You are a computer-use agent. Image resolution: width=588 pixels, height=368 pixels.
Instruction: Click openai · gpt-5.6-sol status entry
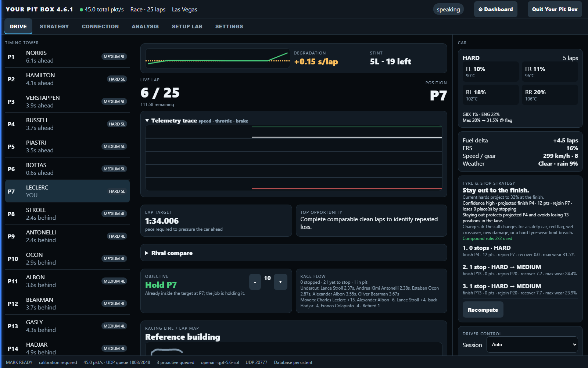point(220,362)
